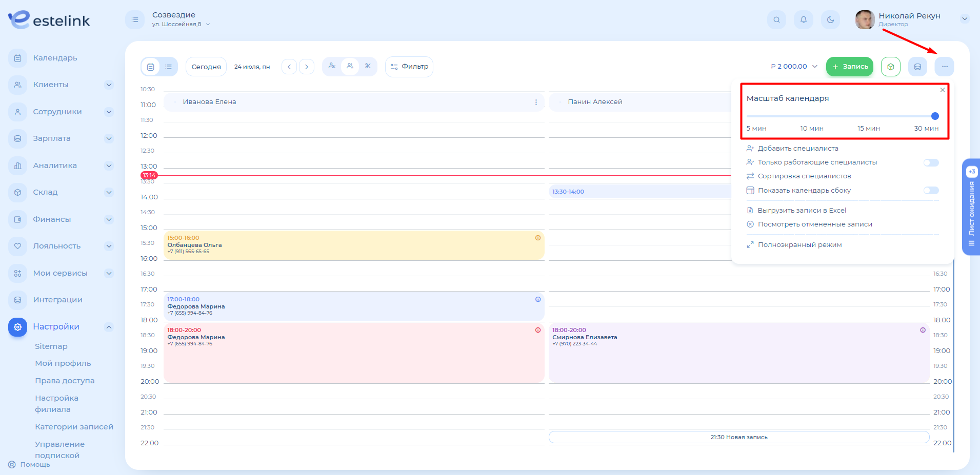The width and height of the screenshot is (980, 475).
Task: Click the scissors services view icon
Action: coord(368,66)
